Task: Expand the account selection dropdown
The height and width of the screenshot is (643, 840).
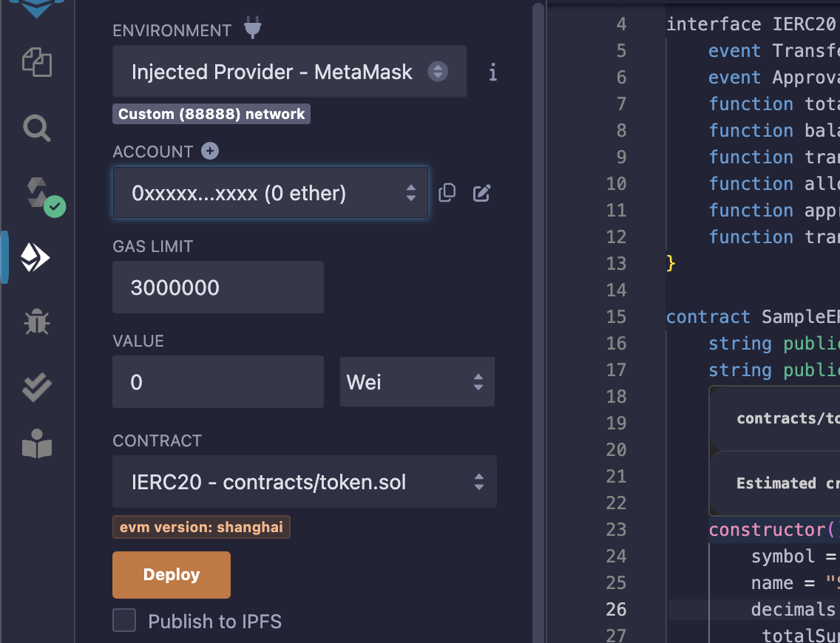Action: tap(270, 193)
